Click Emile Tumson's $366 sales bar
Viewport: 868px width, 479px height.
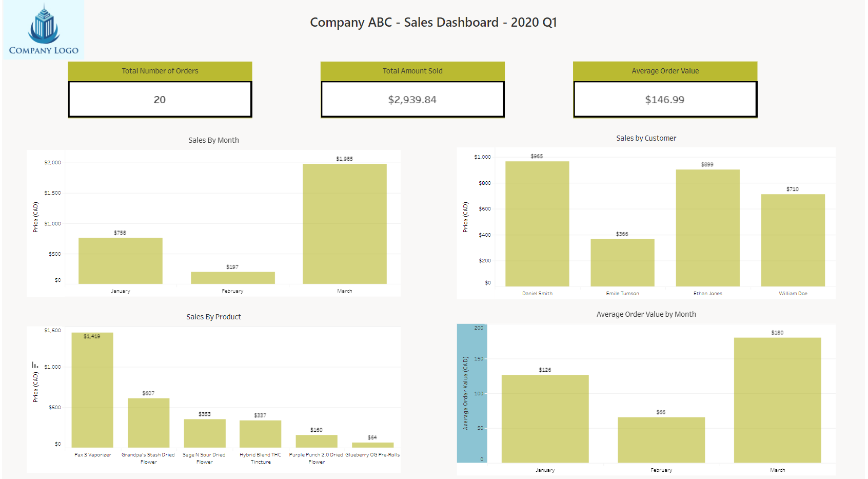(x=622, y=262)
